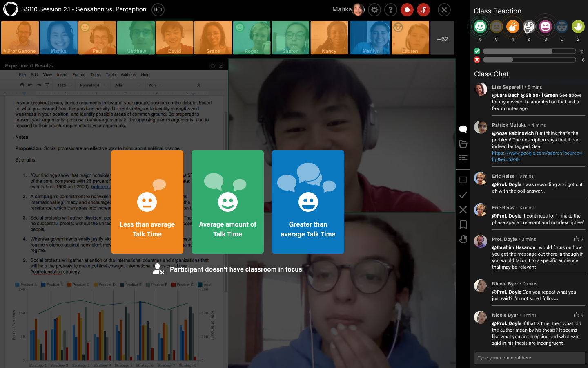
Task: Expand the +62 more participants tile
Action: (x=443, y=38)
